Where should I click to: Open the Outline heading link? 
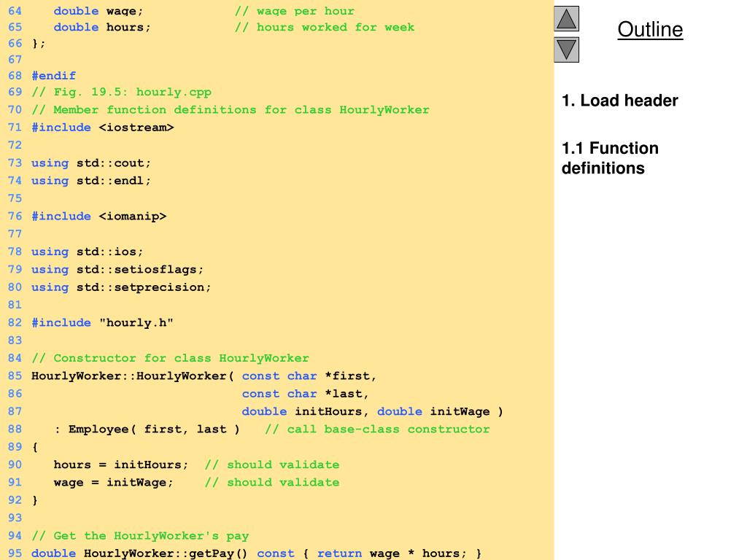[x=650, y=29]
